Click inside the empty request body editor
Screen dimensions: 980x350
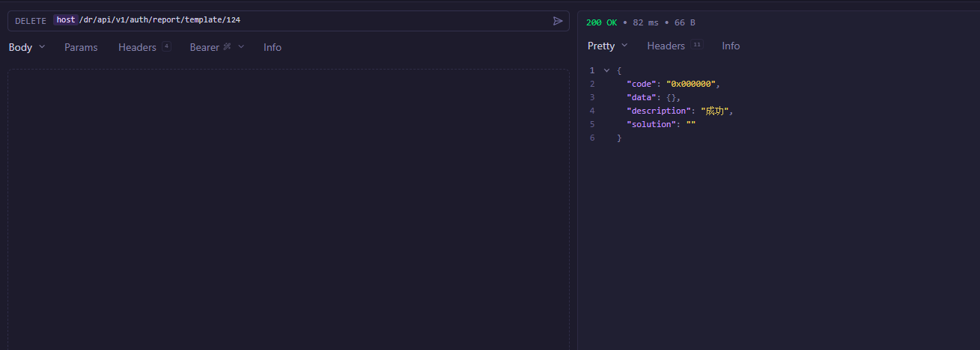point(288,202)
